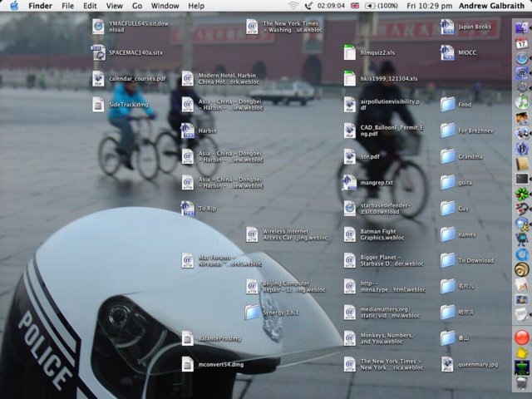Image resolution: width=532 pixels, height=399 pixels.
Task: Open the Go menu
Action: point(137,6)
